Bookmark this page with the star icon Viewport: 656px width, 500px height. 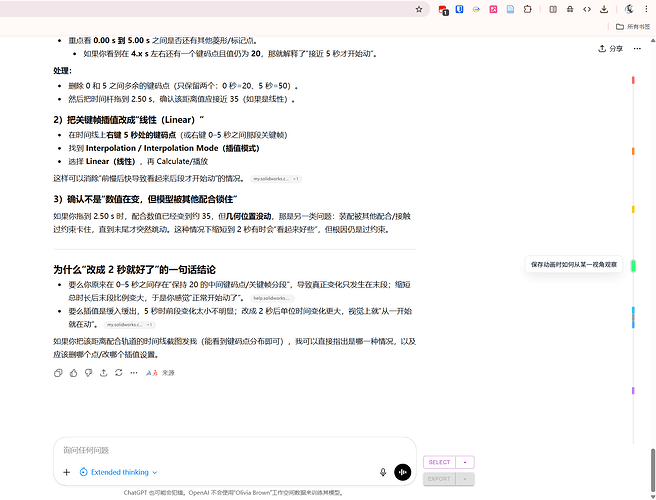pyautogui.click(x=419, y=9)
